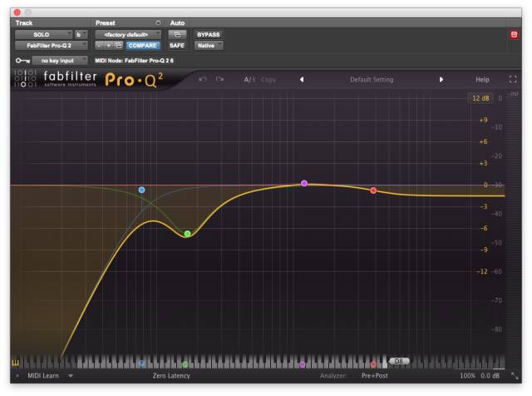The image size is (532, 396).
Task: Open FabFilter Pro-Q 2 plug-in selector
Action: [52, 45]
